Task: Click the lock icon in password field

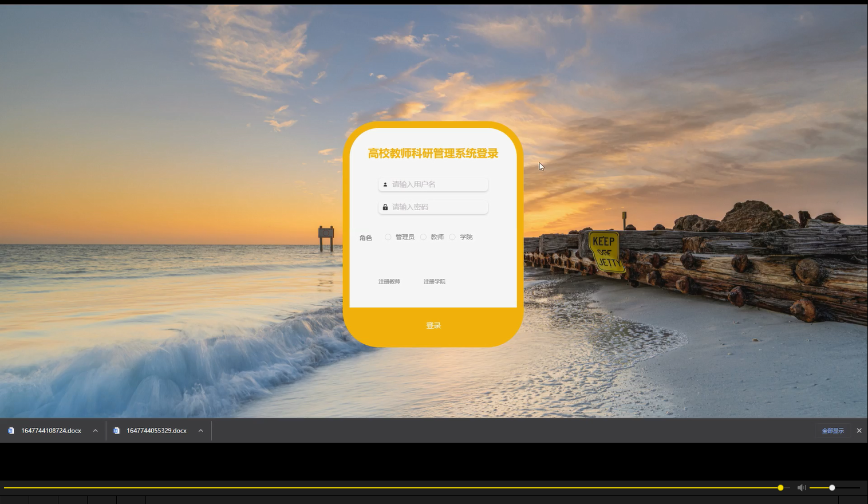Action: point(385,207)
